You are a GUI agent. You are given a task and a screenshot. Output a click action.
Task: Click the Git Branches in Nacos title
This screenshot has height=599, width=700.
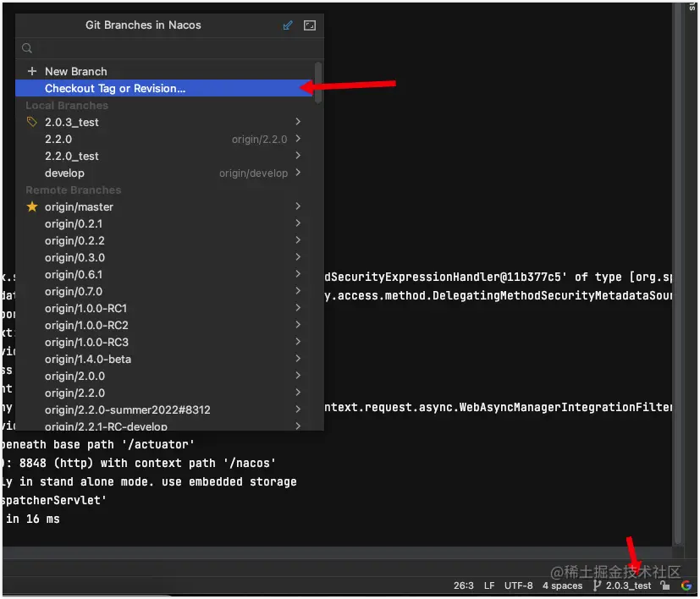pyautogui.click(x=143, y=25)
